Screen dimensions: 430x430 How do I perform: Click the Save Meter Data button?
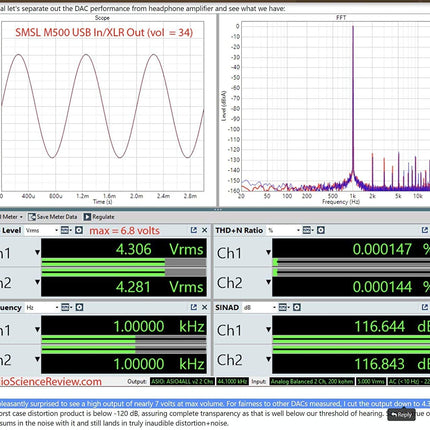tap(53, 217)
